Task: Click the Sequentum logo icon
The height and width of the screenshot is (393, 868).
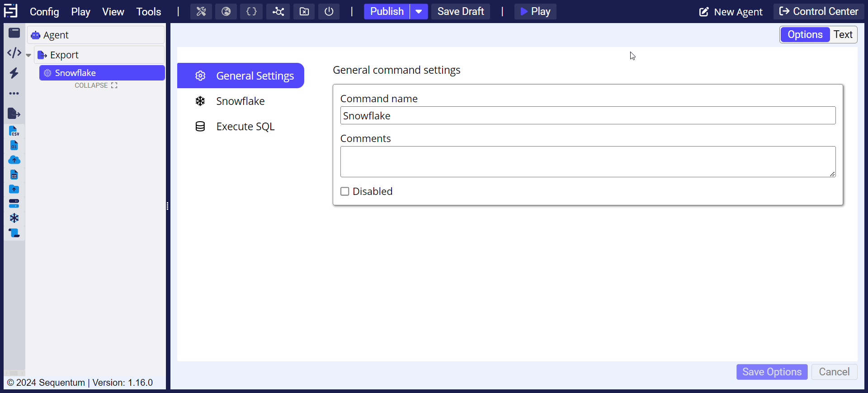Action: (x=10, y=11)
